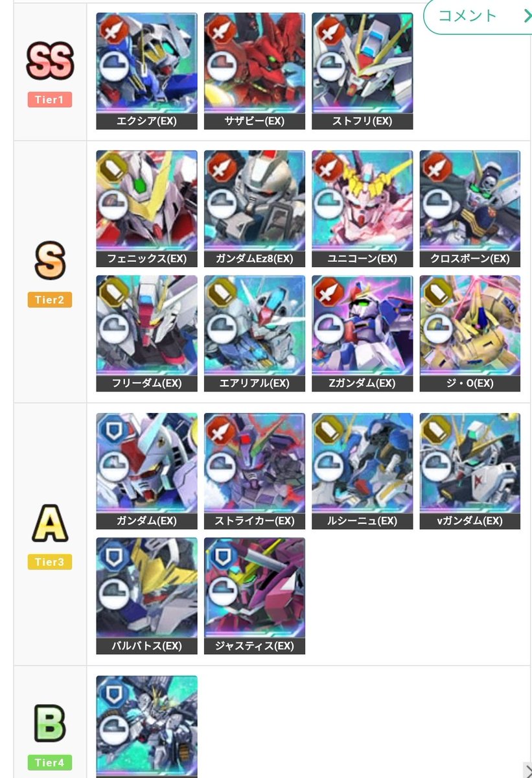The image size is (532, 778).
Task: Select the ストフリ(EX) unit thumbnail
Action: click(362, 71)
